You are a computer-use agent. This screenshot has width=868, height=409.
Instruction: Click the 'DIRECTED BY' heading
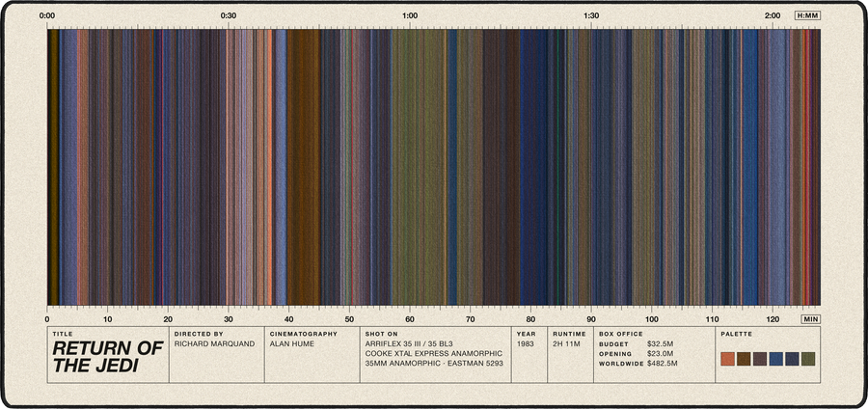(x=199, y=335)
